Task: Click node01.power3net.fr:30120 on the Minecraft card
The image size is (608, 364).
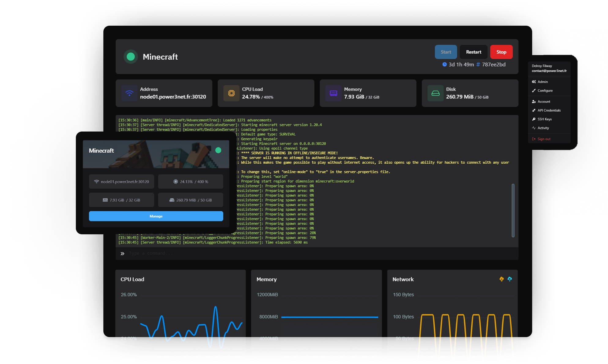Action: click(x=125, y=182)
